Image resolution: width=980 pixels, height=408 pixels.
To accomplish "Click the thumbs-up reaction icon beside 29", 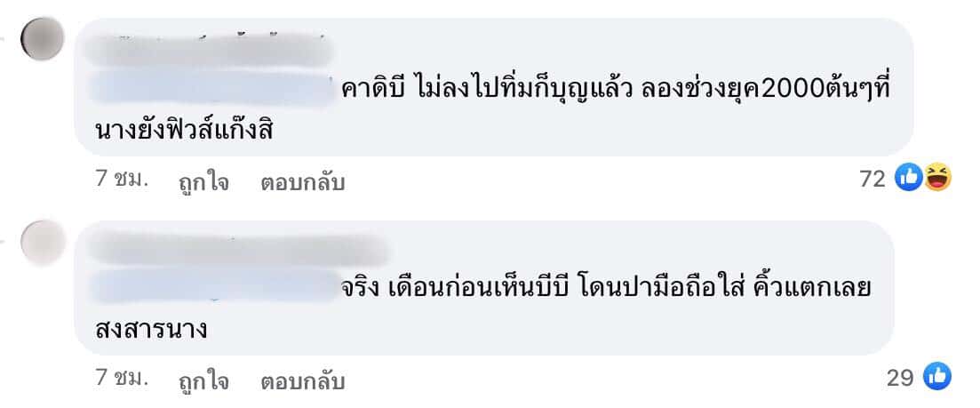I will [x=936, y=376].
